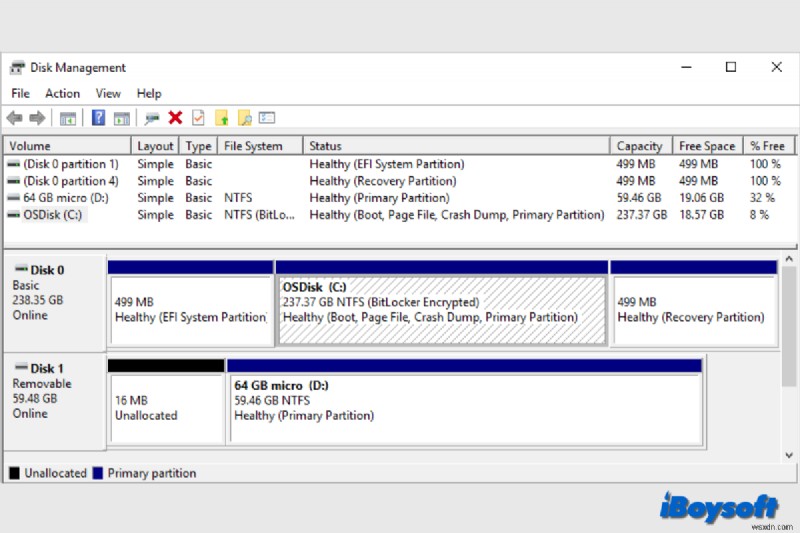Close the Disk Management window
800x533 pixels.
coord(776,67)
